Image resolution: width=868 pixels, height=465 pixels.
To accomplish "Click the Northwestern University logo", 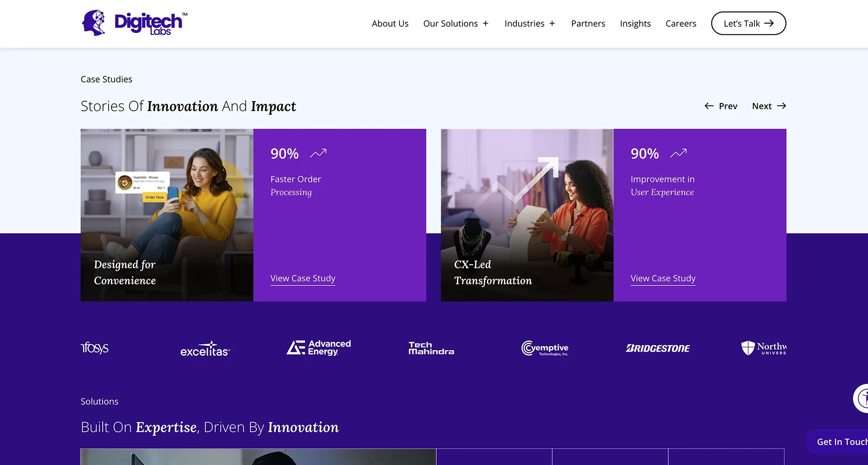I will [764, 348].
